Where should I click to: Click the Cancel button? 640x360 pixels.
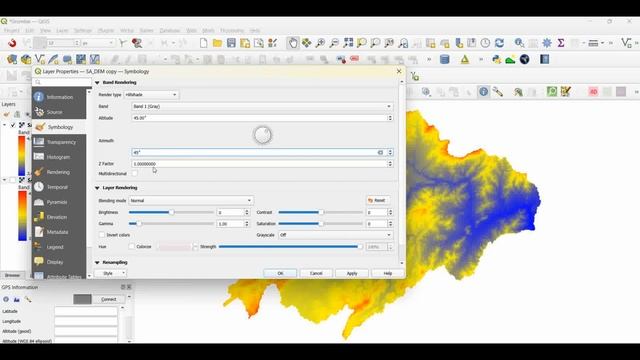click(316, 273)
